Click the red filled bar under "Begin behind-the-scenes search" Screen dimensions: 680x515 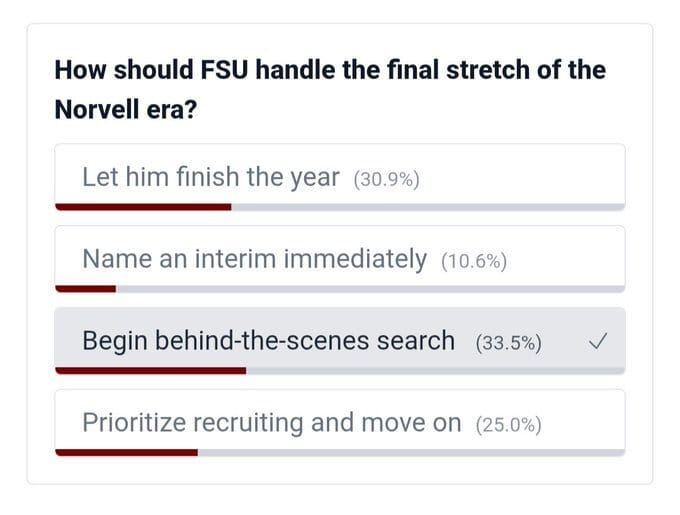150,370
